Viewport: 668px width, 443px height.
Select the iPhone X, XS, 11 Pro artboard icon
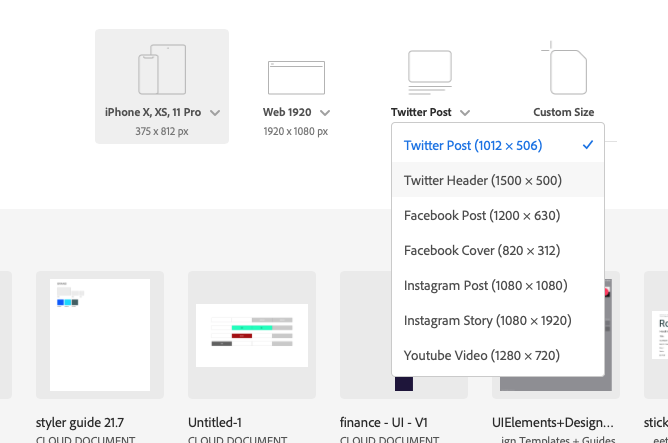pos(162,69)
